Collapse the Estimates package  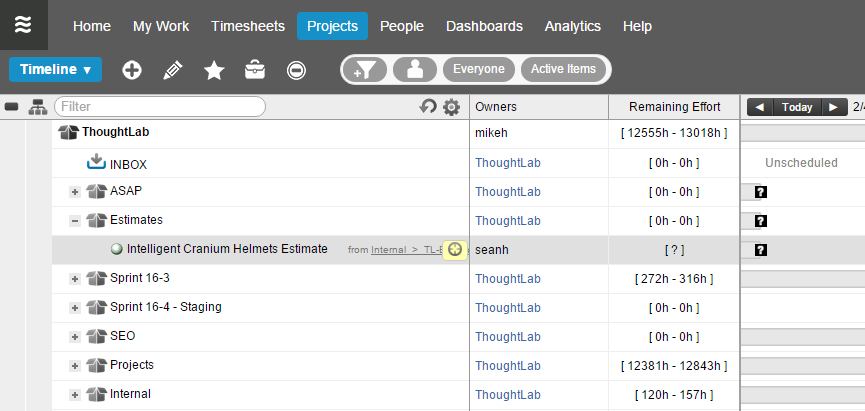point(75,221)
